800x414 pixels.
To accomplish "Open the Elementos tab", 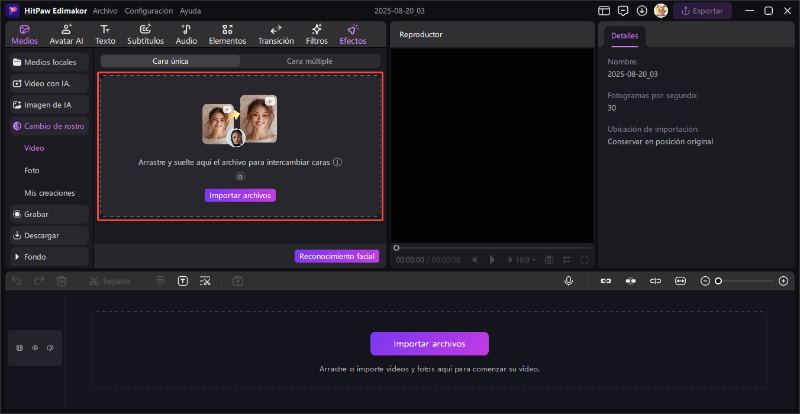I will pos(227,35).
